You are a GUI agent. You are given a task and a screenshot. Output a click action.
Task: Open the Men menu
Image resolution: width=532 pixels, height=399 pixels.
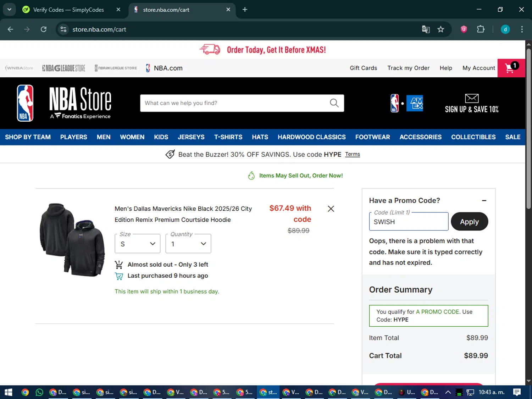pyautogui.click(x=104, y=137)
